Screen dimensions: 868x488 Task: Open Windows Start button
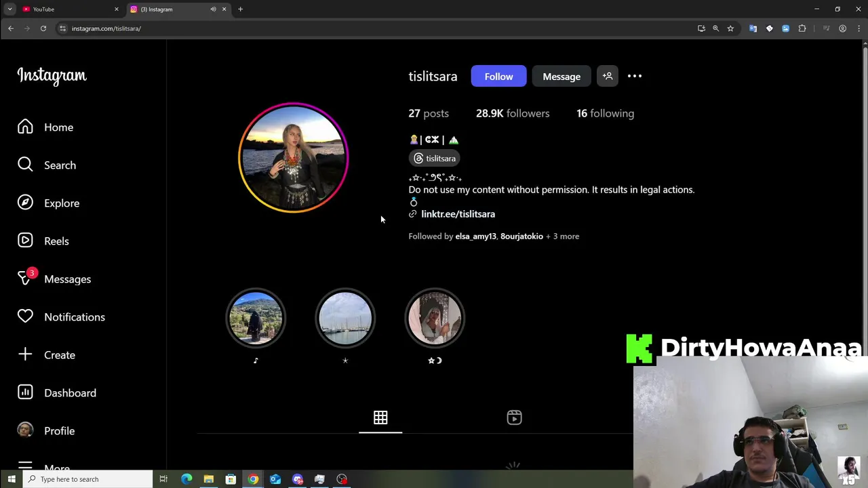(x=11, y=479)
